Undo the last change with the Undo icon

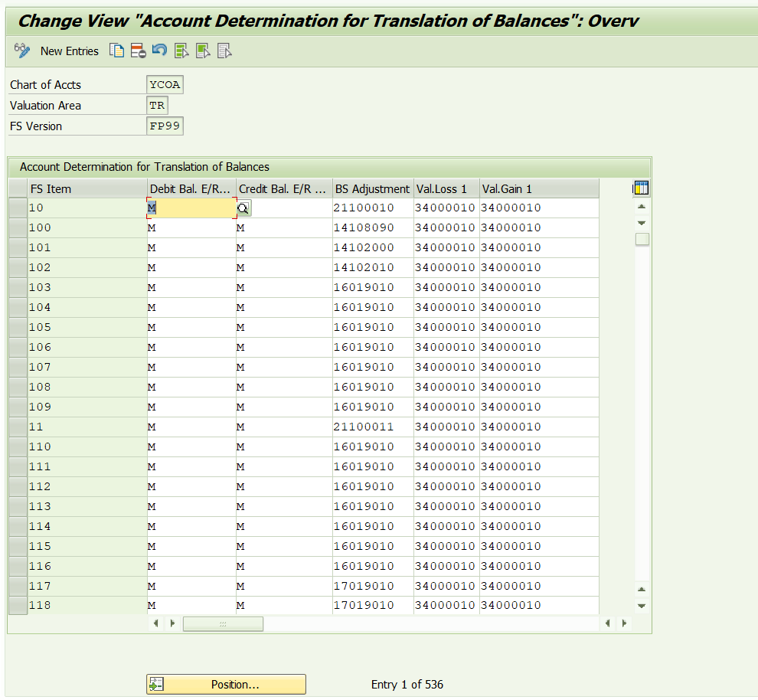point(158,51)
